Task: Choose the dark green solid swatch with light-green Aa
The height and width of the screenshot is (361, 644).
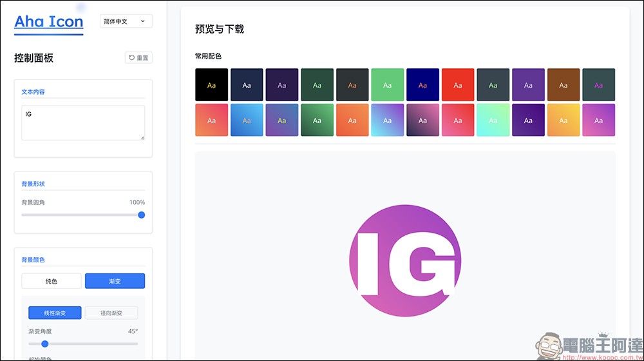Action: pyautogui.click(x=317, y=84)
